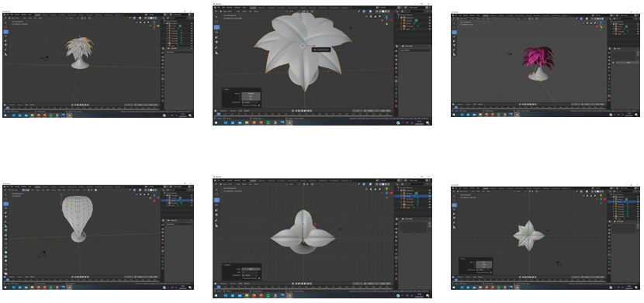Click Move X value field in large flower window

point(251,94)
